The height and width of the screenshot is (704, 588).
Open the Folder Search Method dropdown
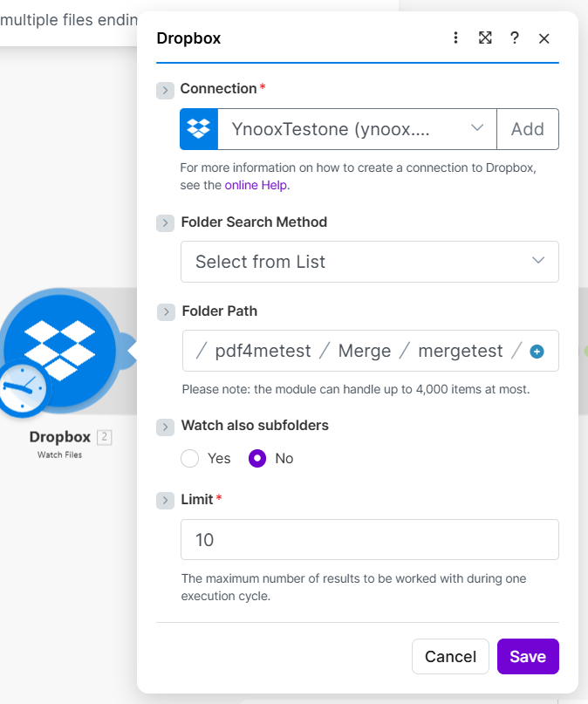pyautogui.click(x=370, y=262)
